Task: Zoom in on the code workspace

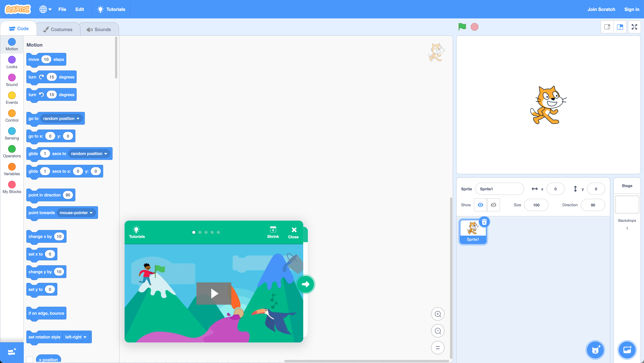Action: [438, 314]
